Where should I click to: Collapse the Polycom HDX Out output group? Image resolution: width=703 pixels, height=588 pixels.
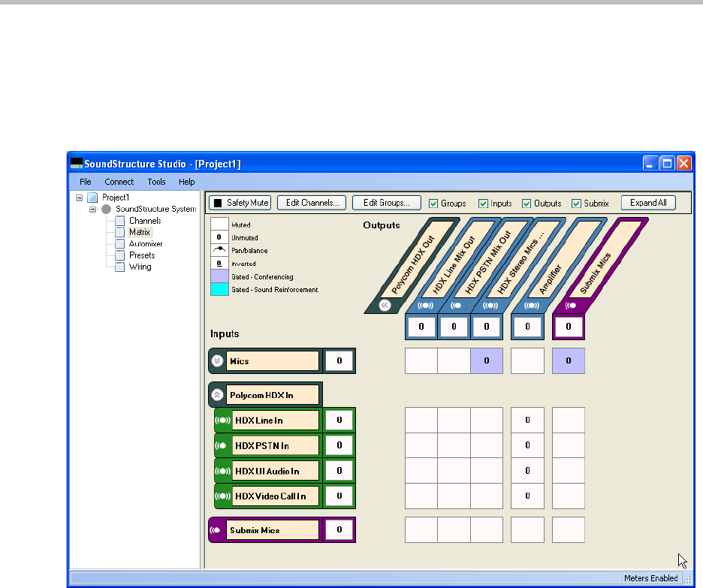(x=385, y=305)
